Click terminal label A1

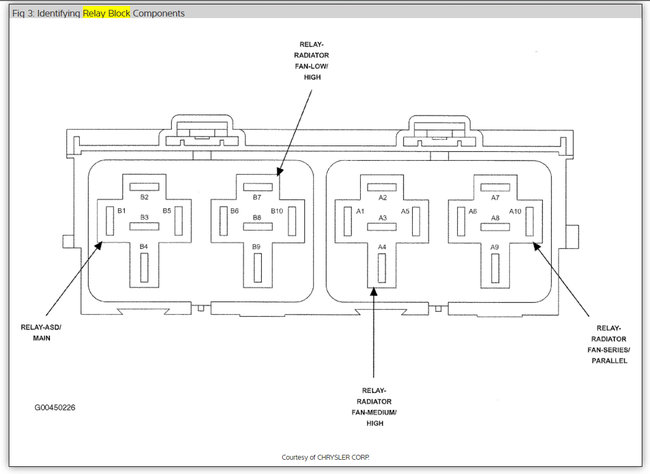pyautogui.click(x=360, y=211)
